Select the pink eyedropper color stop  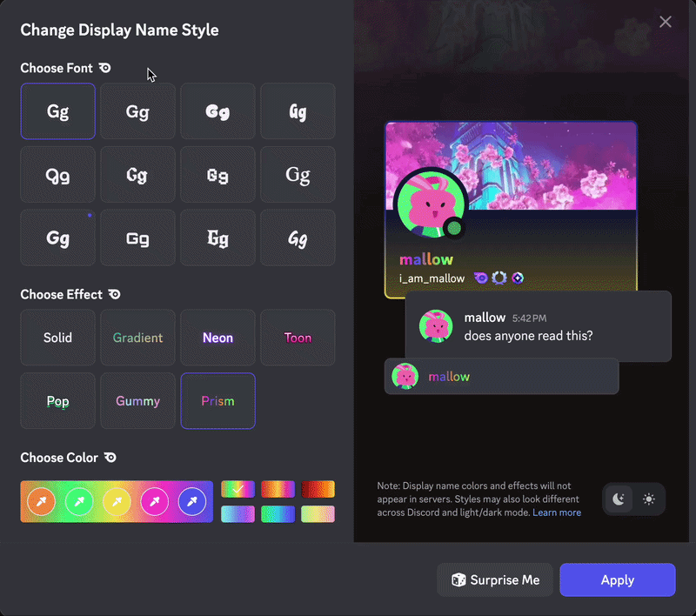pyautogui.click(x=155, y=501)
